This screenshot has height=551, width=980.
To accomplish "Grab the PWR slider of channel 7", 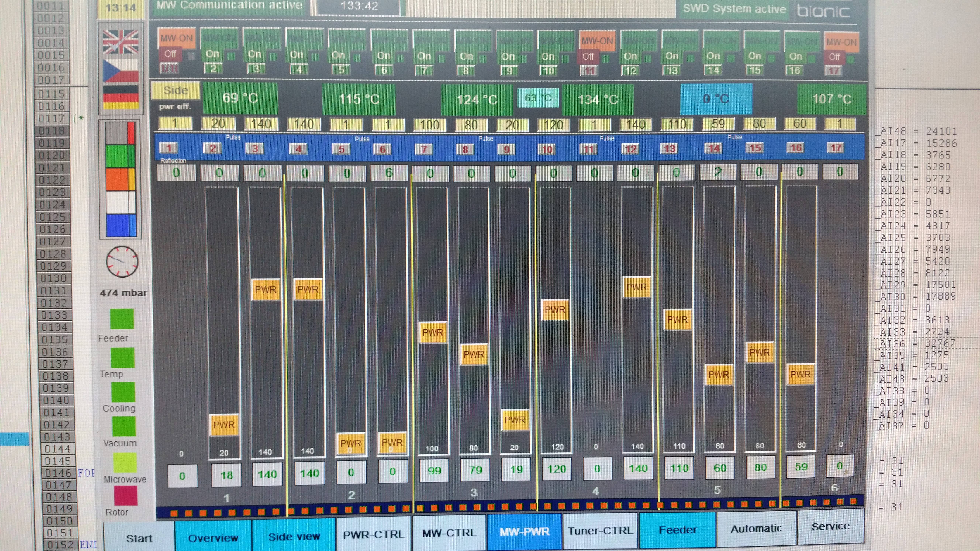I will click(x=433, y=332).
